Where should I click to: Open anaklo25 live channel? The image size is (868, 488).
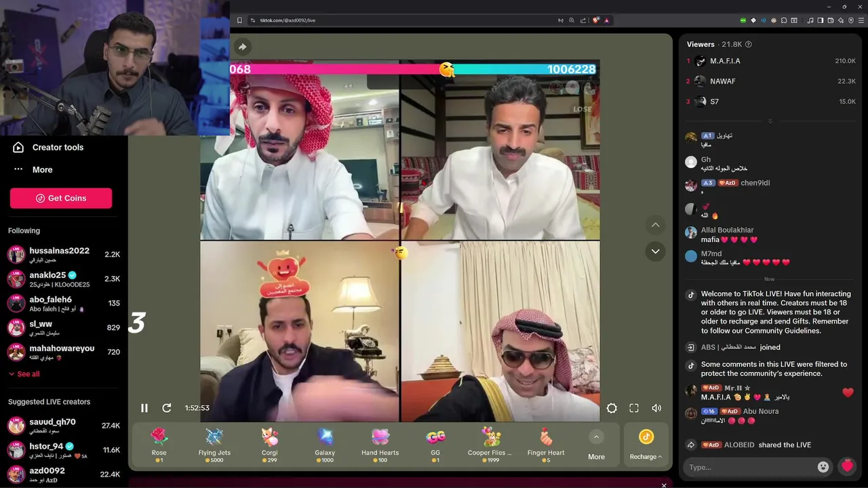[64, 279]
